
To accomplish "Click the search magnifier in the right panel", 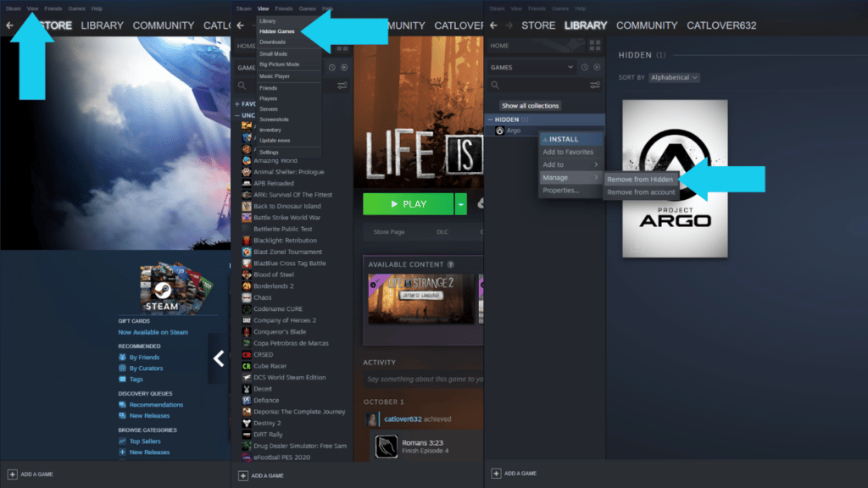I will (495, 86).
